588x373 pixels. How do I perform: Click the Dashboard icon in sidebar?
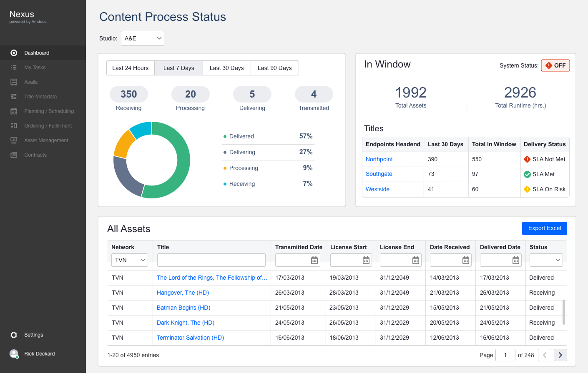(14, 53)
